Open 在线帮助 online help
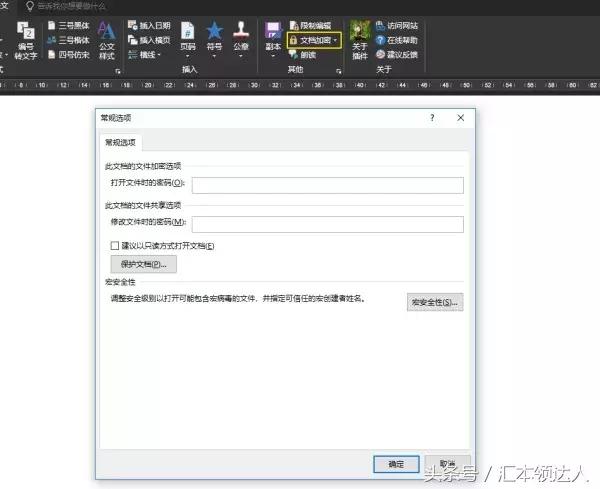The width and height of the screenshot is (600, 489). tap(397, 40)
